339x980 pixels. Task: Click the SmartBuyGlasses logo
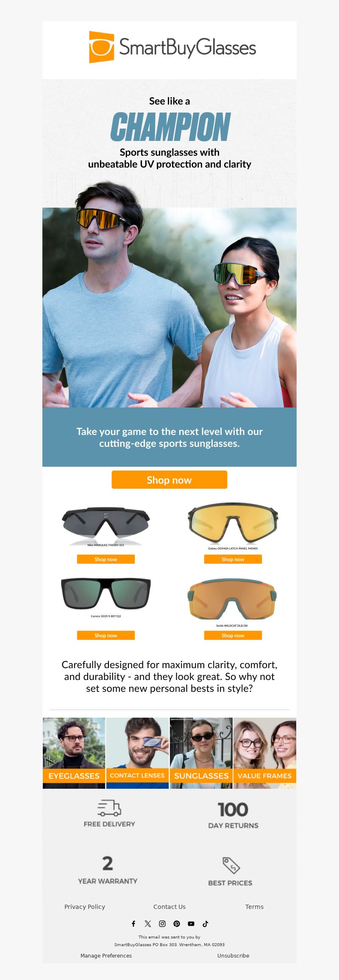(172, 47)
